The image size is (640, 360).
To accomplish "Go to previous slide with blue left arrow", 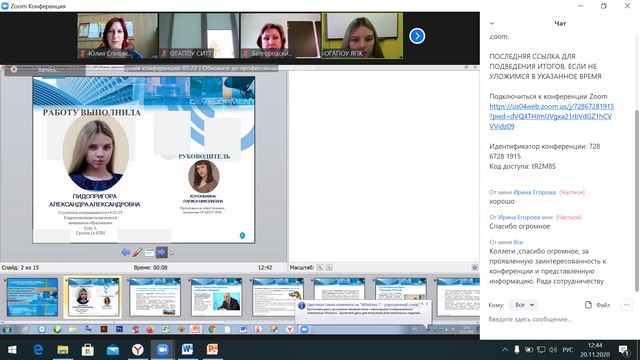I will 126,252.
